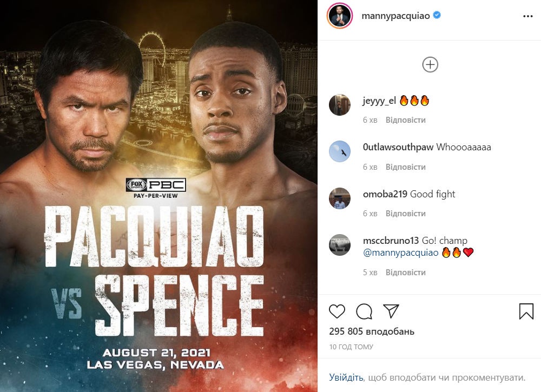Open the mannypacquiao username link in header
Image resolution: width=541 pixels, height=392 pixels.
coord(395,16)
